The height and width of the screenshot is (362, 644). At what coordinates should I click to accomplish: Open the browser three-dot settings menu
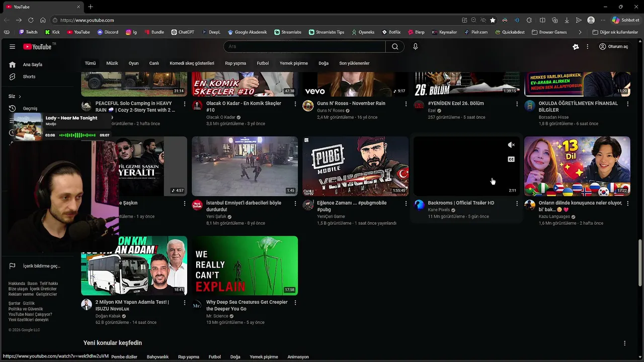[x=603, y=20]
